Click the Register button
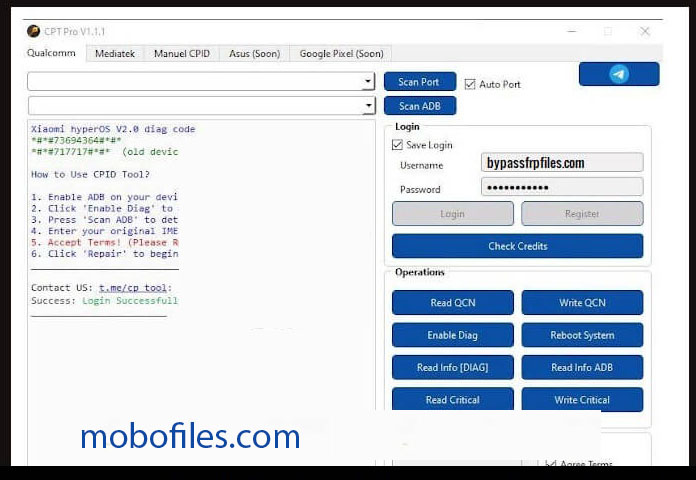 point(582,214)
